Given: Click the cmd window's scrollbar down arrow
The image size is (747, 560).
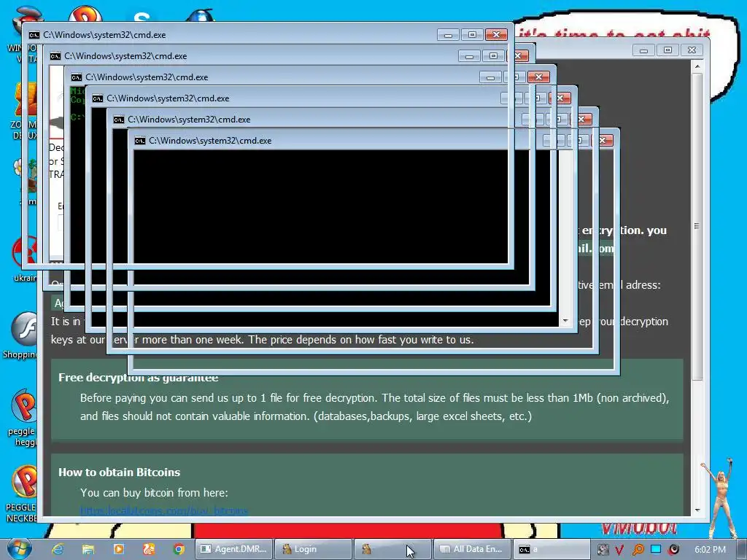Looking at the screenshot, I should click(565, 321).
